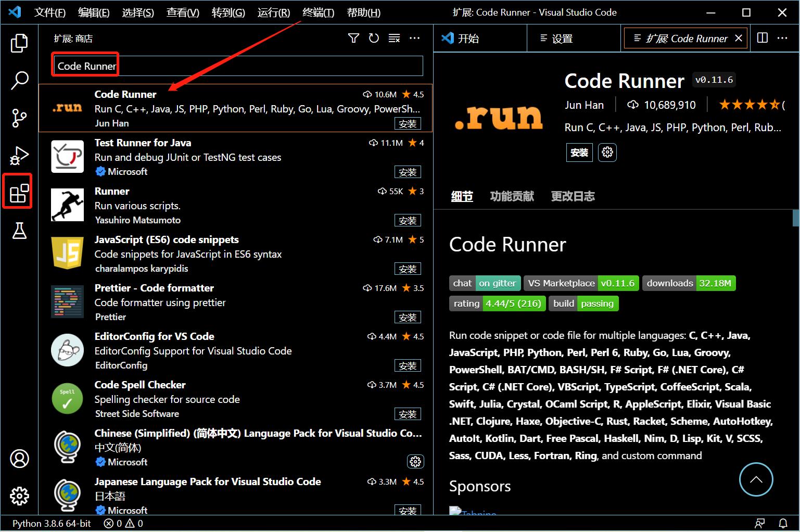Image resolution: width=800 pixels, height=532 pixels.
Task: Click Prettier extension icon
Action: 67,301
